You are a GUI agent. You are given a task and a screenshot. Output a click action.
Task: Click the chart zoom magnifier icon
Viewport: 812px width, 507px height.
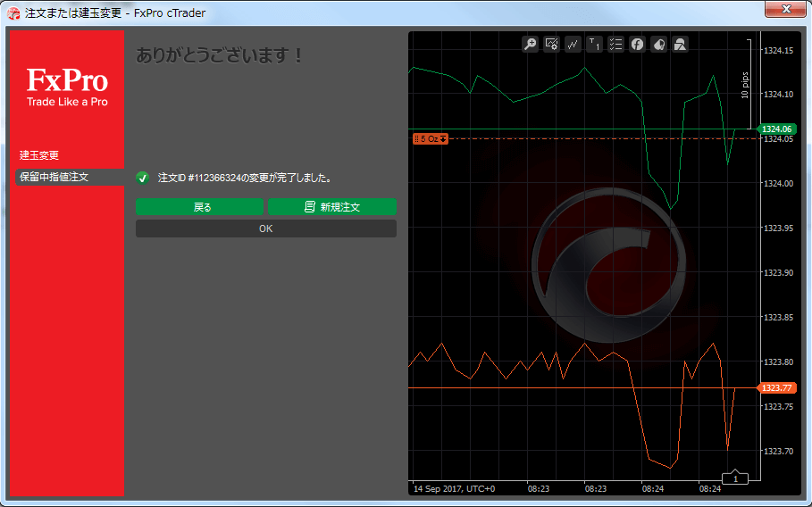point(531,45)
